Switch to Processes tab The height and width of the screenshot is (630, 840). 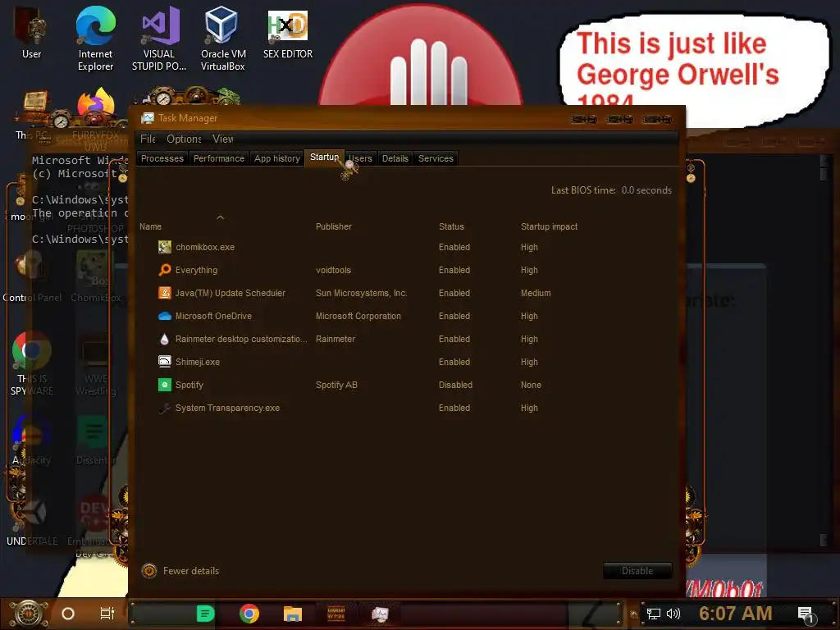pyautogui.click(x=162, y=158)
